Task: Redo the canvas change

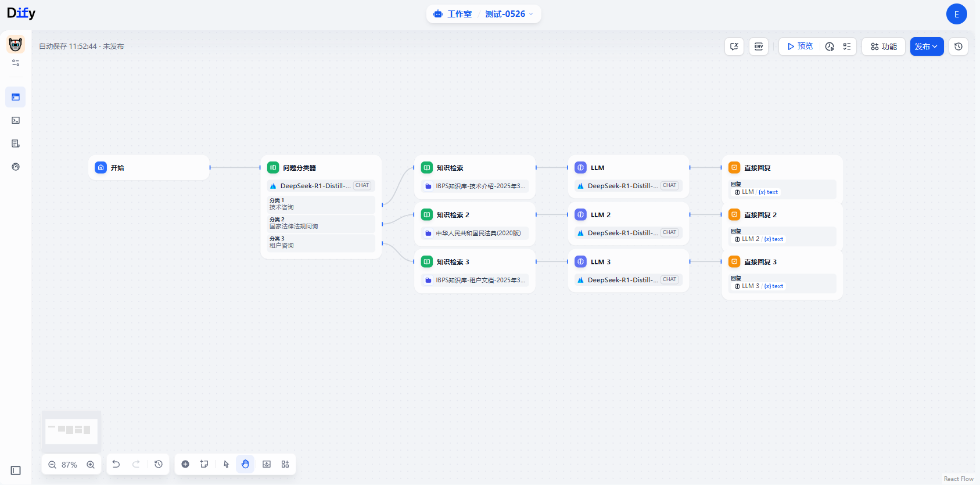Action: coord(136,464)
